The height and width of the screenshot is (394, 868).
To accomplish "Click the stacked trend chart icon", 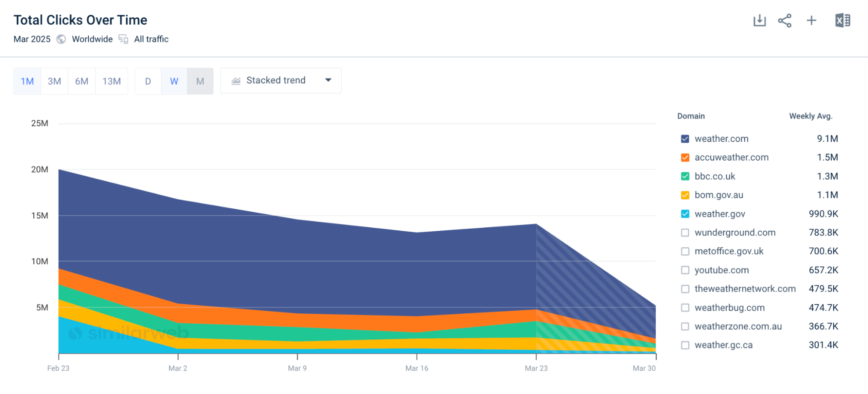I will [235, 80].
